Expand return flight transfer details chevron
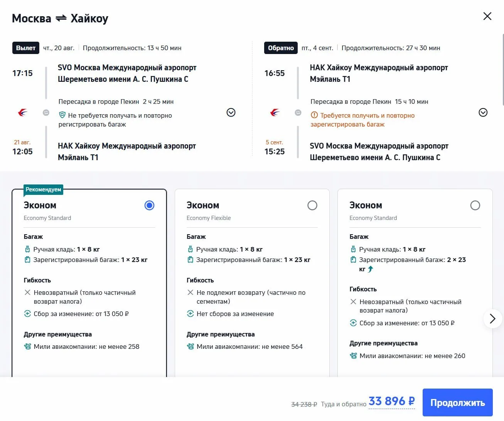 [x=483, y=112]
